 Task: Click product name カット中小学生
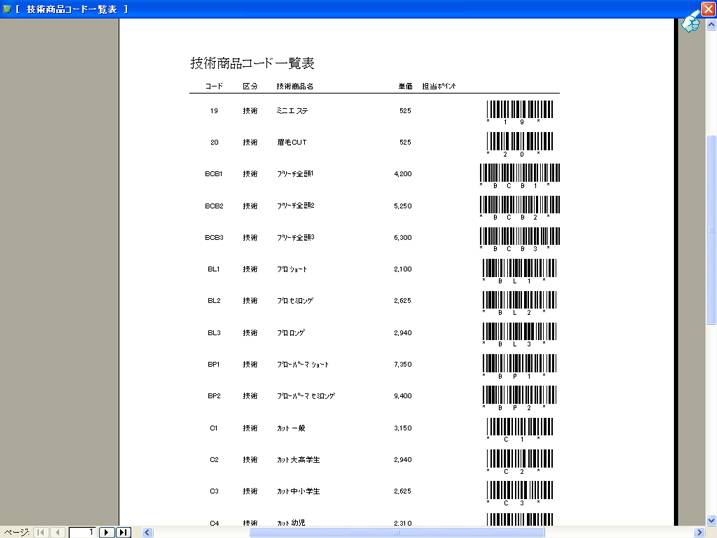click(298, 491)
